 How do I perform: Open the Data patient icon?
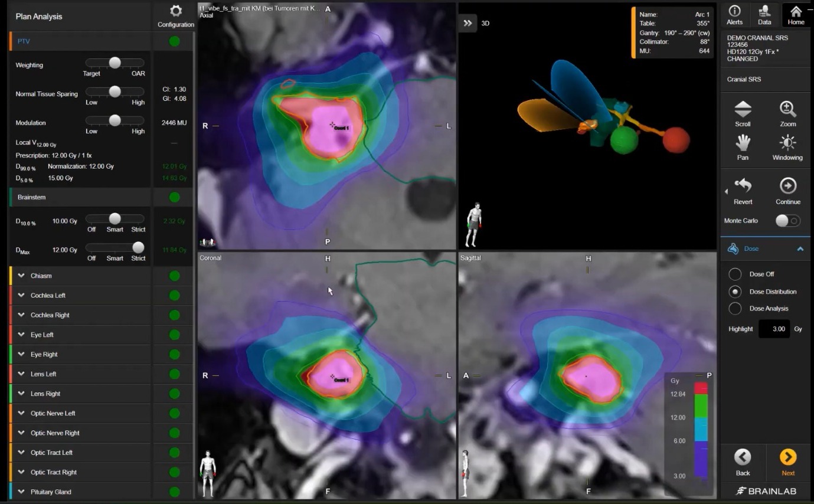(764, 11)
